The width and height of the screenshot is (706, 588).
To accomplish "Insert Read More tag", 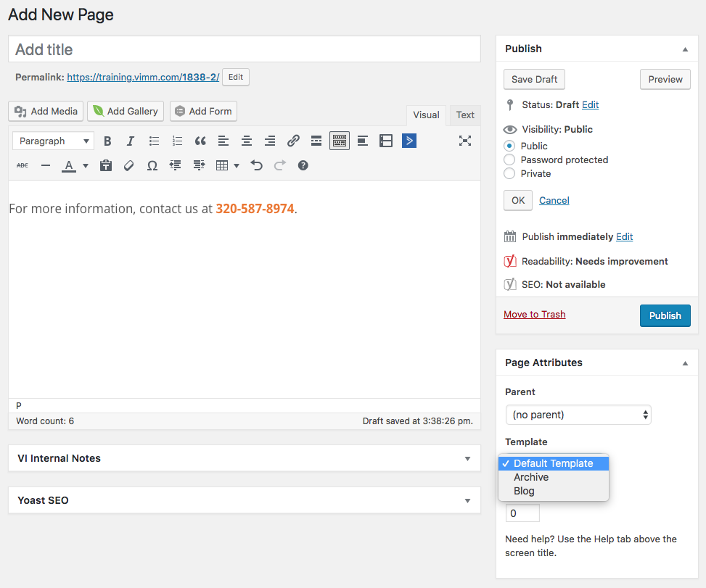I will point(316,141).
